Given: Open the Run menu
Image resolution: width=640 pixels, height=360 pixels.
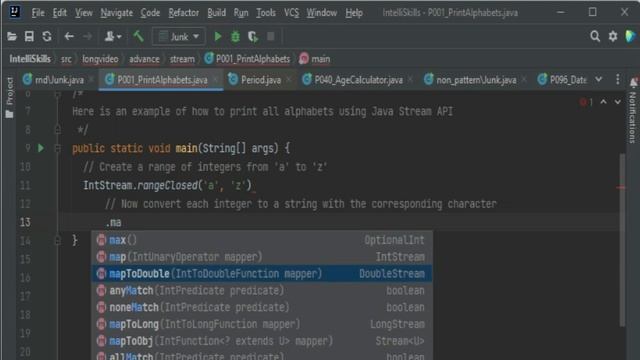Looking at the screenshot, I should click(241, 13).
